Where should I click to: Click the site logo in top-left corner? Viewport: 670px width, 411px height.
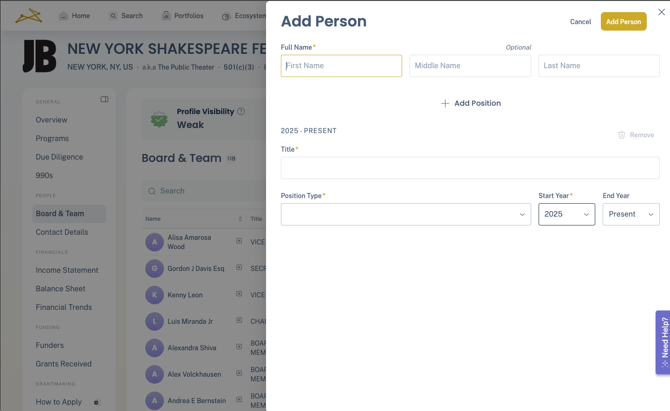(28, 15)
